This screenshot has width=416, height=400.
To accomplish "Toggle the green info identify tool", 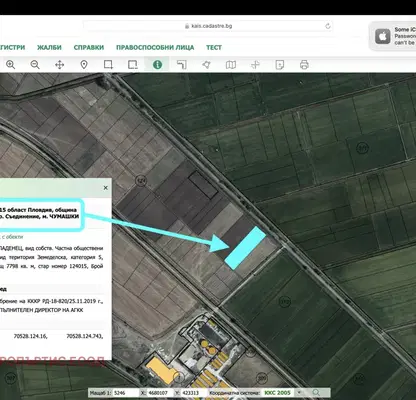I will pos(157,65).
